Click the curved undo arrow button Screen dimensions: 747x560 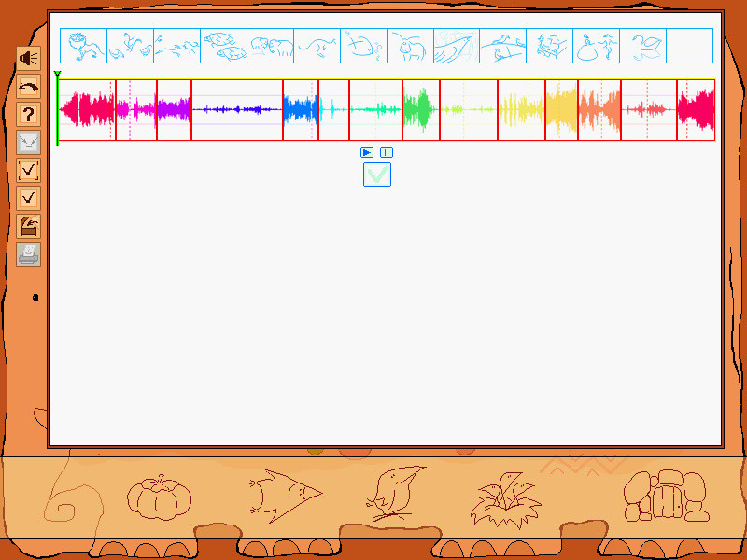coord(29,86)
